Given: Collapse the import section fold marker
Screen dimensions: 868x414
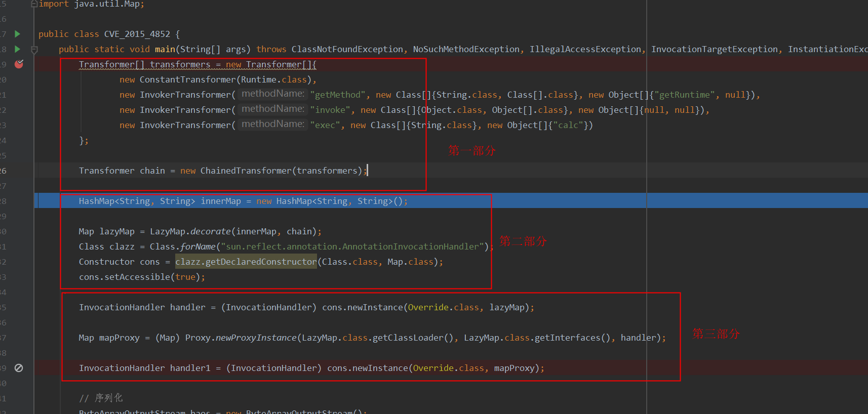Looking at the screenshot, I should coord(34,4).
